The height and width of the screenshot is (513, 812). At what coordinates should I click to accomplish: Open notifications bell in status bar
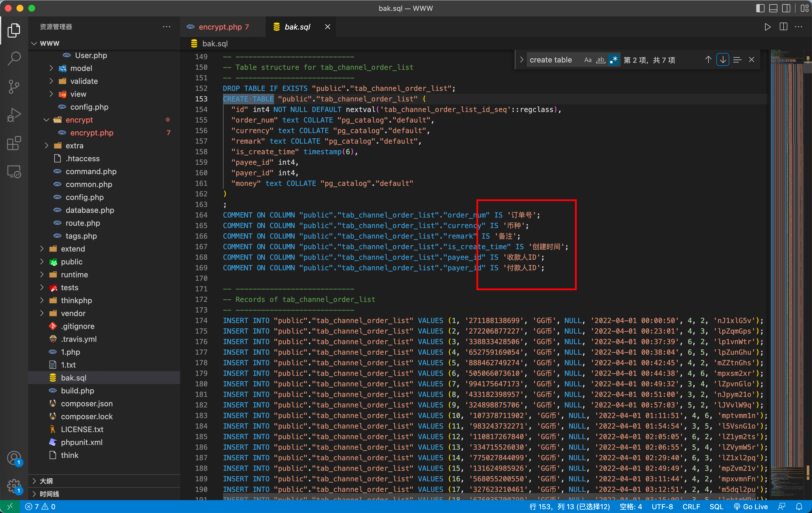[x=799, y=507]
